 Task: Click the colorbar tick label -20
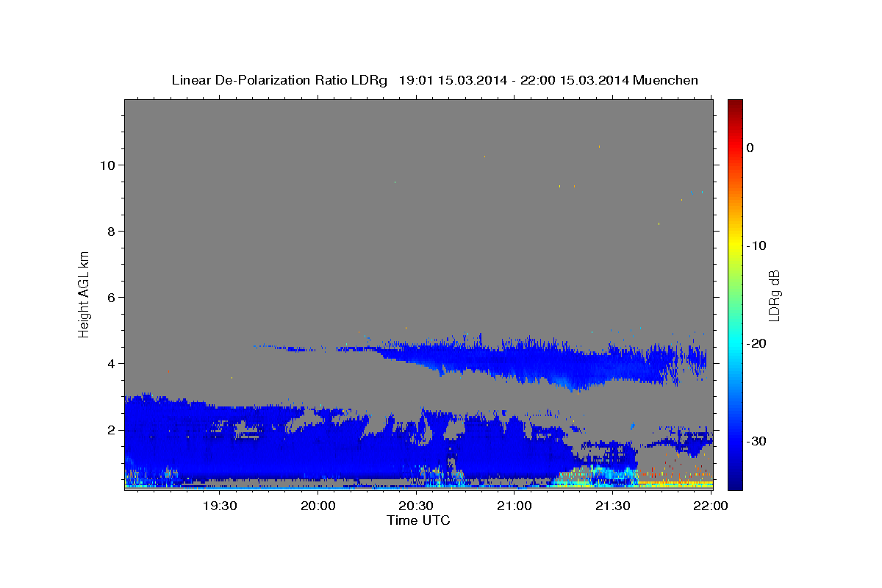756,343
